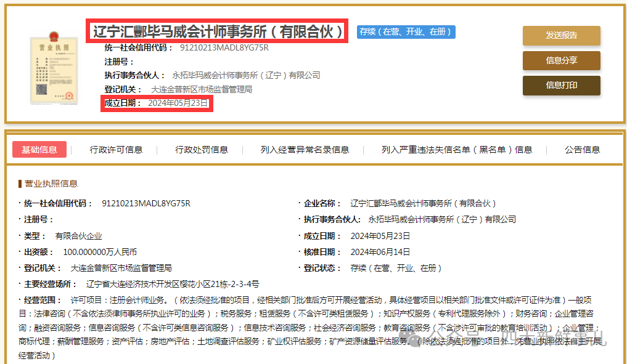Click company title 辽宁汇酆毕马威会计师事务所（有限合伙）
Image resolution: width=627 pixels, height=364 pixels.
click(x=218, y=31)
